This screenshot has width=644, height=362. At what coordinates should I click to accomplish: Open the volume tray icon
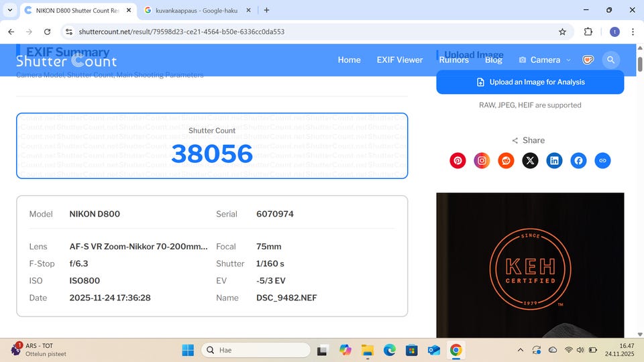[x=580, y=350]
